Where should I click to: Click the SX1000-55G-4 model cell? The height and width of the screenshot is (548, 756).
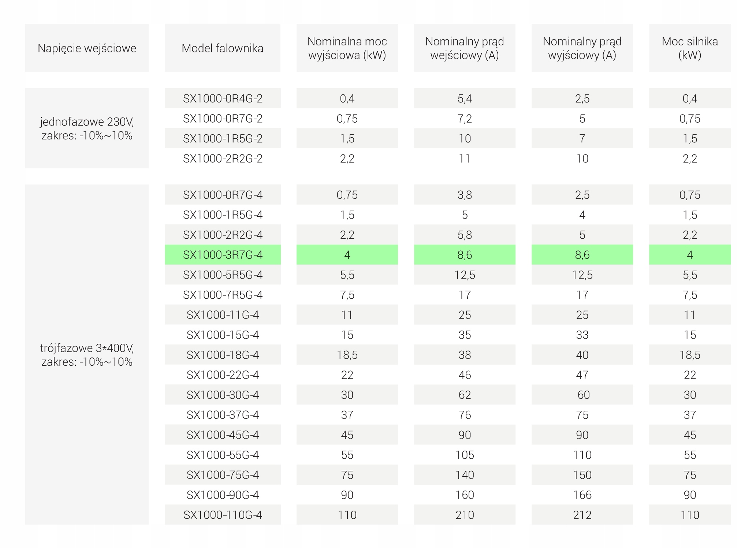pyautogui.click(x=223, y=455)
